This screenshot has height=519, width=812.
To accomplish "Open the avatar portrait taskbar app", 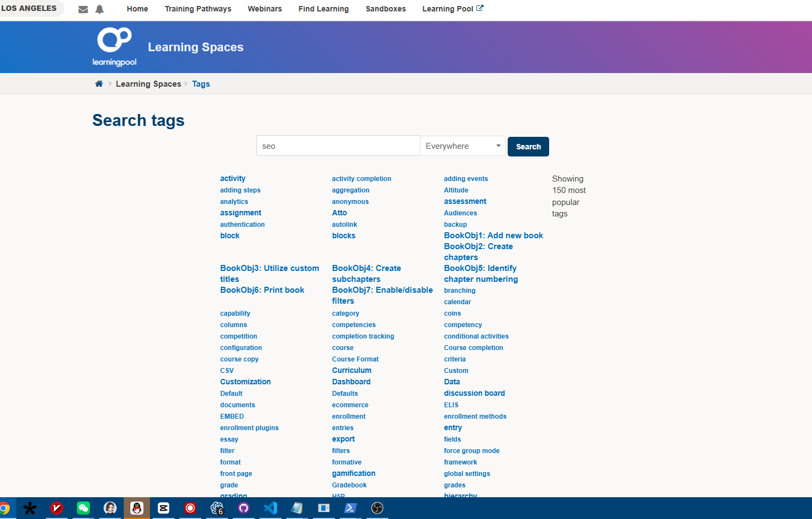I will click(110, 508).
